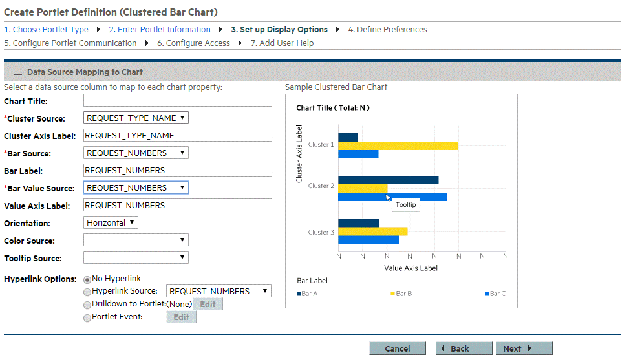
Task: Click the Cluster Axis Label input field
Action: 178,136
